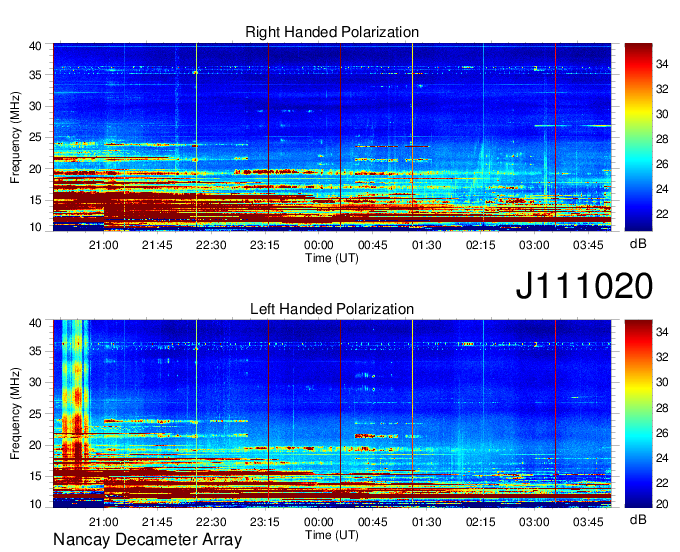Image resolution: width=680 pixels, height=552 pixels.
Task: Click the 15 MHz tick on Right Handed plot
Action: pyautogui.click(x=35, y=200)
